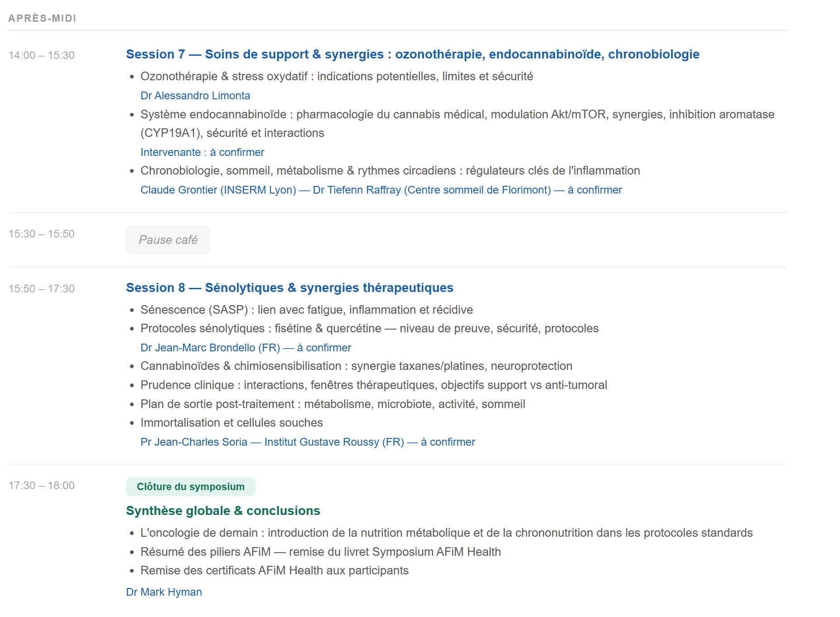This screenshot has width=840, height=617.
Task: Click the 14:00 – 15:30 time slot
Action: 42,55
